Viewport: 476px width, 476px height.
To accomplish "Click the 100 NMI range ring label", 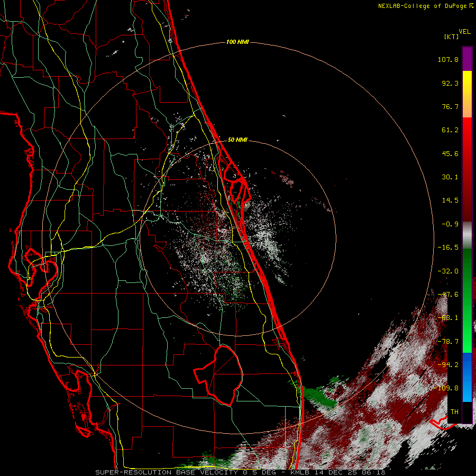I will click(x=237, y=42).
